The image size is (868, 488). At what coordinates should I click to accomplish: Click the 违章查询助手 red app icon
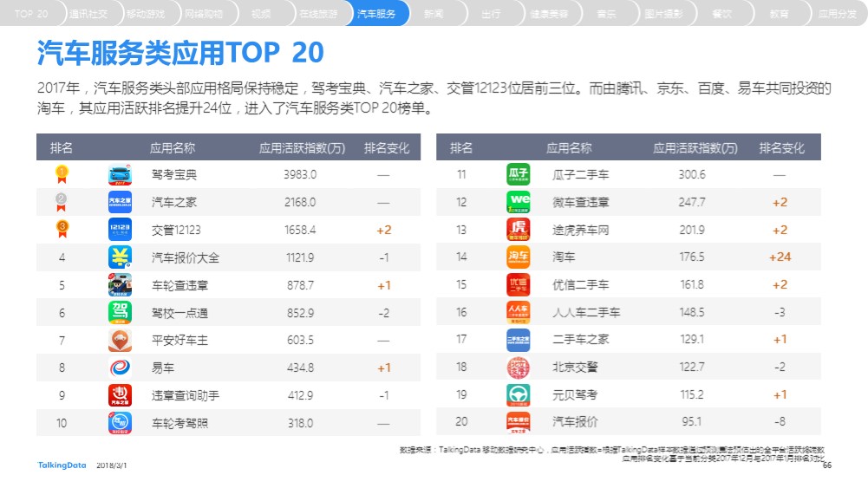(120, 395)
